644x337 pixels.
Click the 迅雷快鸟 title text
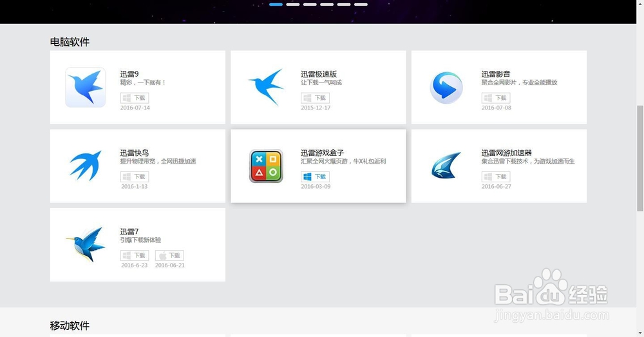pyautogui.click(x=135, y=153)
